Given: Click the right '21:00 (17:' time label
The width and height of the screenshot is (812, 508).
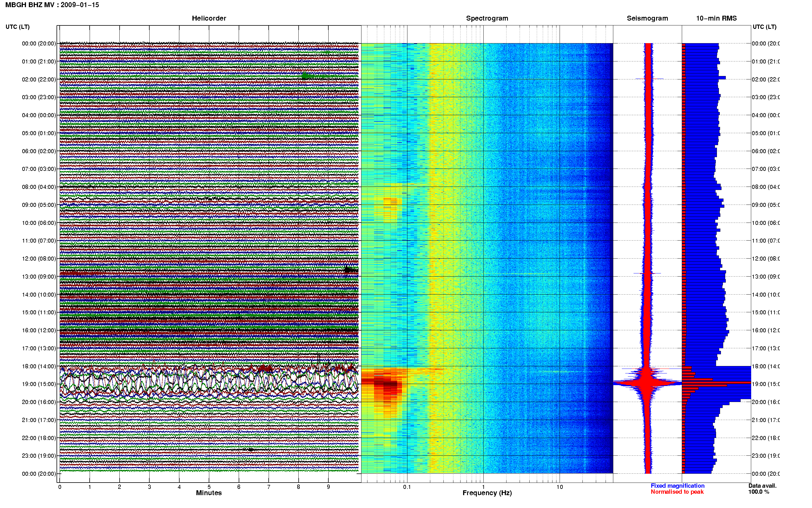Looking at the screenshot, I should (x=766, y=420).
